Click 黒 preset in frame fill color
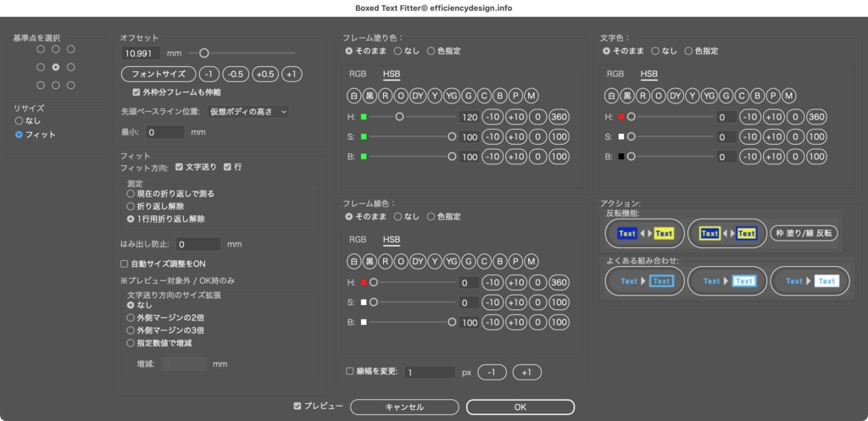Viewport: 868px width, 421px height. click(370, 97)
